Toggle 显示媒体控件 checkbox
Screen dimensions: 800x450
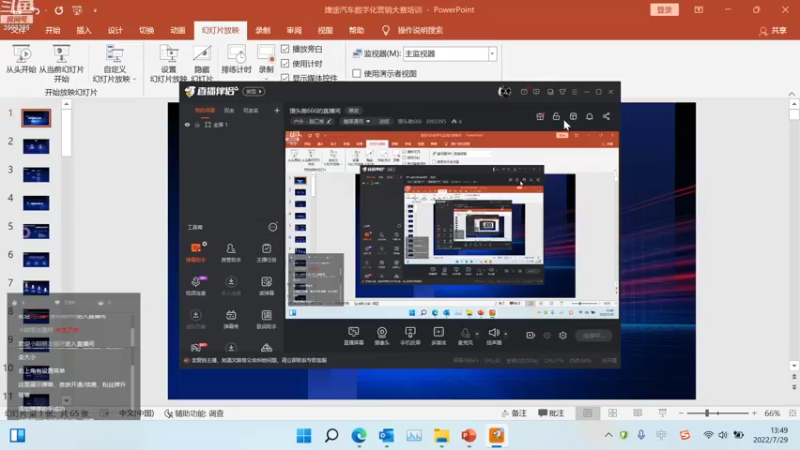pos(285,78)
